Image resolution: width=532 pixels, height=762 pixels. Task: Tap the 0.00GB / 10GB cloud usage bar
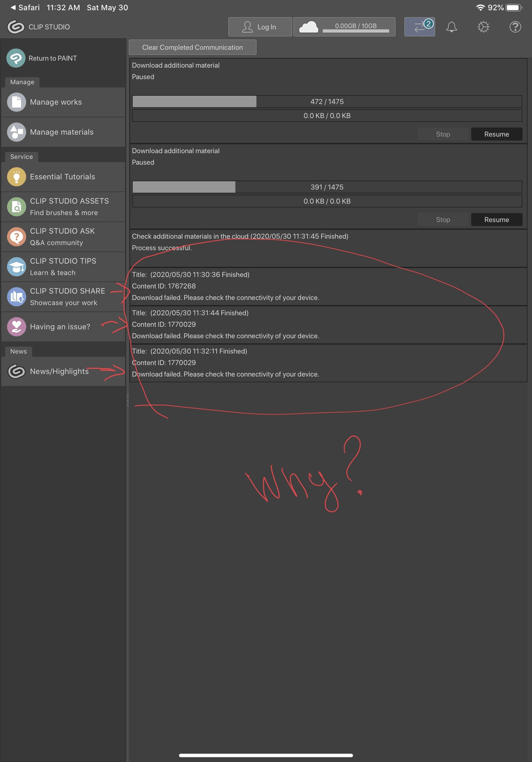pyautogui.click(x=356, y=27)
